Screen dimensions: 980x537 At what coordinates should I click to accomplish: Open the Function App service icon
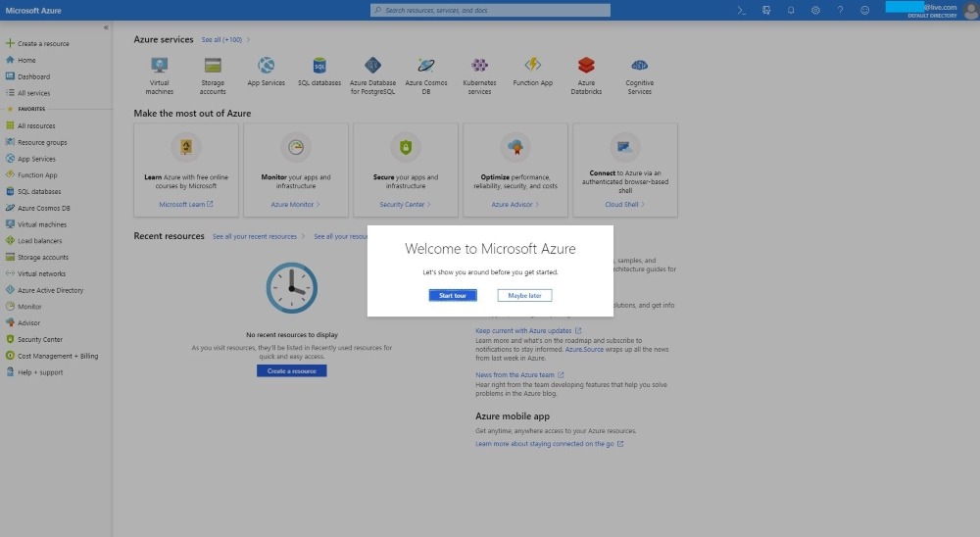pos(532,67)
